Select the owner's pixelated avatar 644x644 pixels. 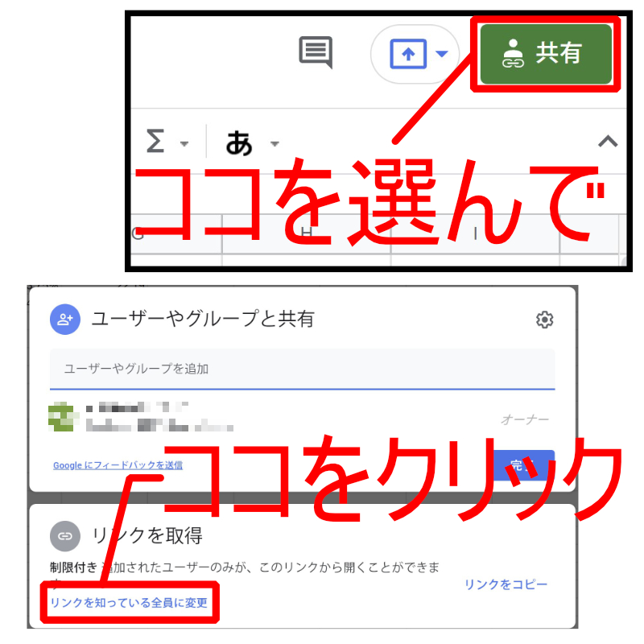coord(64,416)
